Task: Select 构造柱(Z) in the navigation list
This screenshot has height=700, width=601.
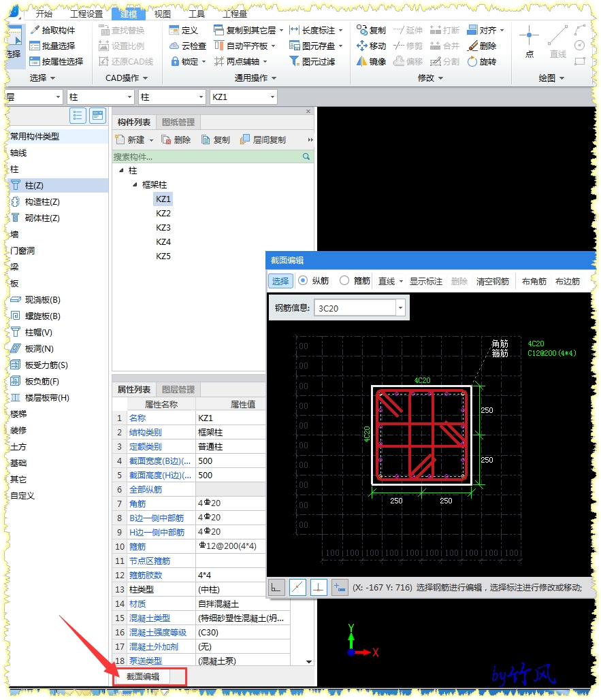Action: click(x=42, y=202)
